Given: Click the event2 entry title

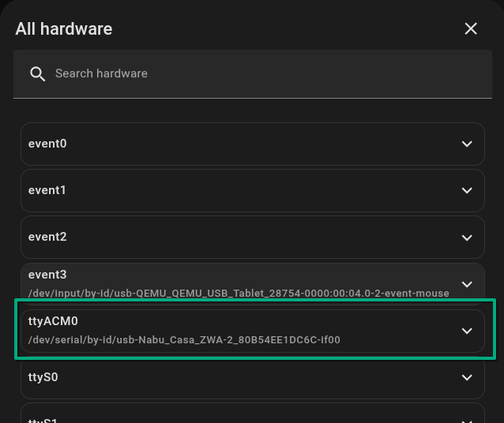Looking at the screenshot, I should 47,237.
